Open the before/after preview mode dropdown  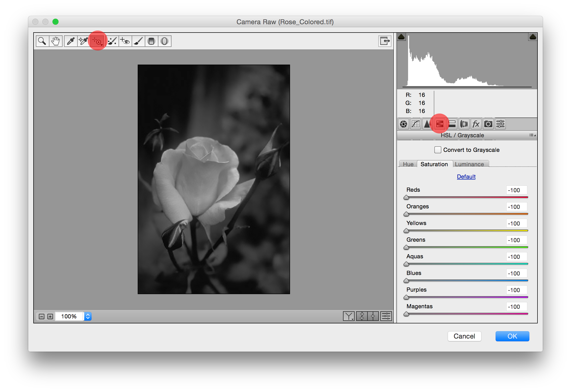click(349, 316)
